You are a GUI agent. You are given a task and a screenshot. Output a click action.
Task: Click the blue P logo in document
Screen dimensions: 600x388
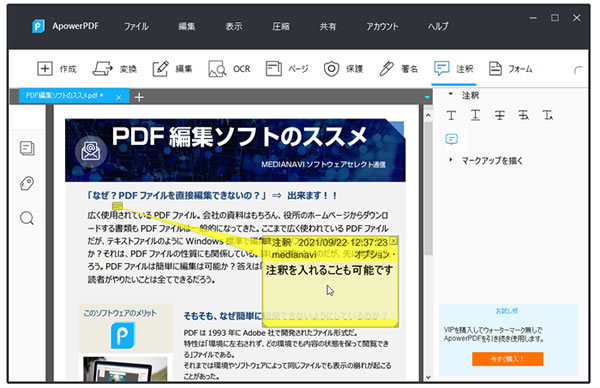pos(123,336)
